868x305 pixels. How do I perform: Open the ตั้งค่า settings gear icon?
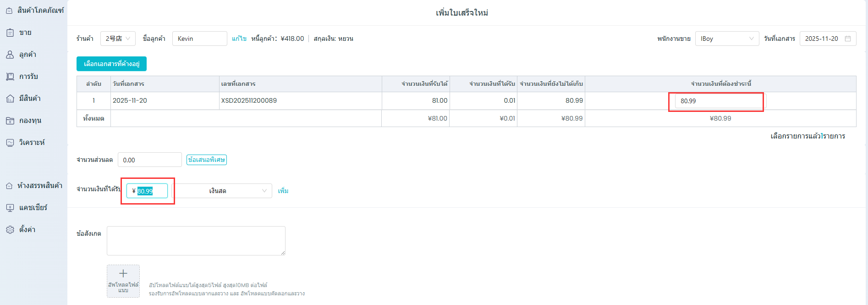10,230
